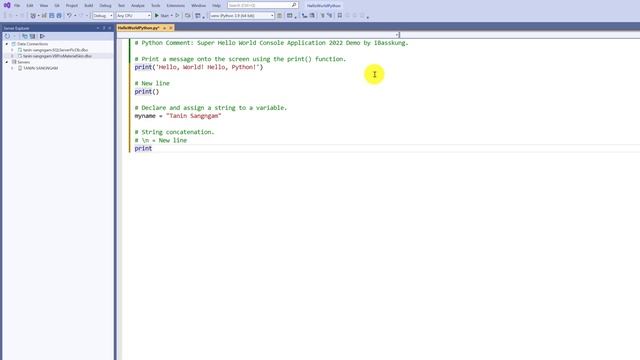Open the Any CPU platform dropdown
640x360 pixels.
(133, 16)
